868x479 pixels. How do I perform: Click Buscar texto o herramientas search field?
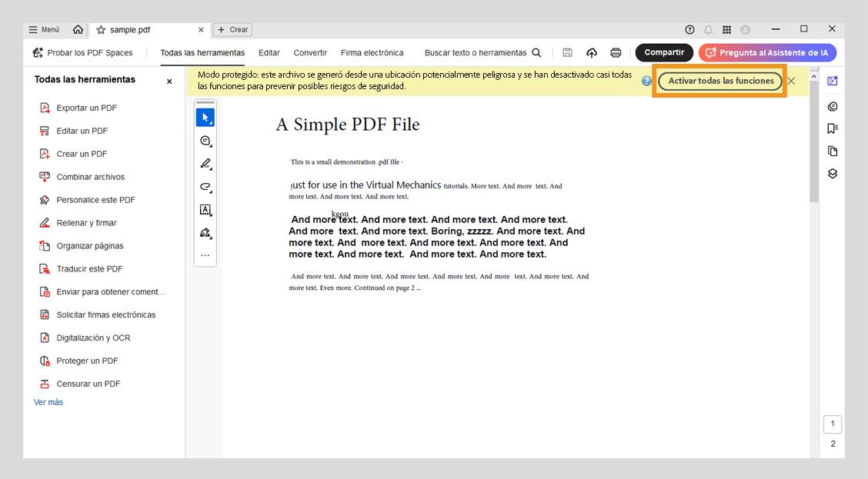tap(482, 53)
